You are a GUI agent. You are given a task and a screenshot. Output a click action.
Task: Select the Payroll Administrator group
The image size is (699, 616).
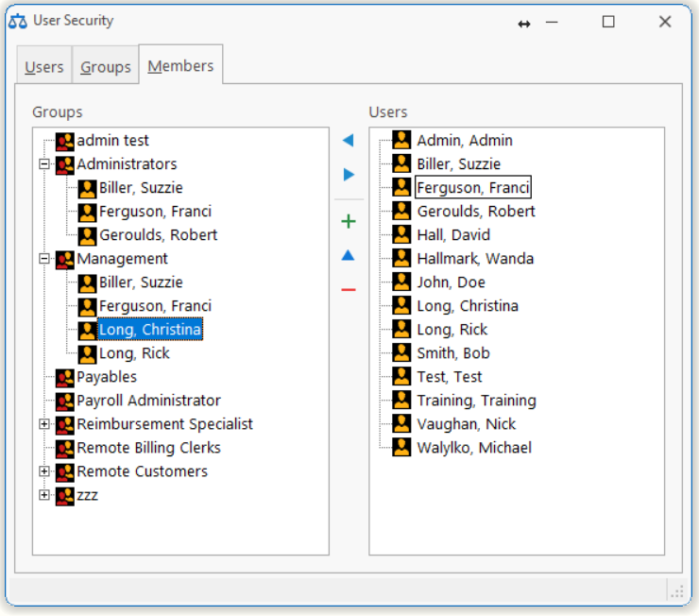tap(148, 401)
